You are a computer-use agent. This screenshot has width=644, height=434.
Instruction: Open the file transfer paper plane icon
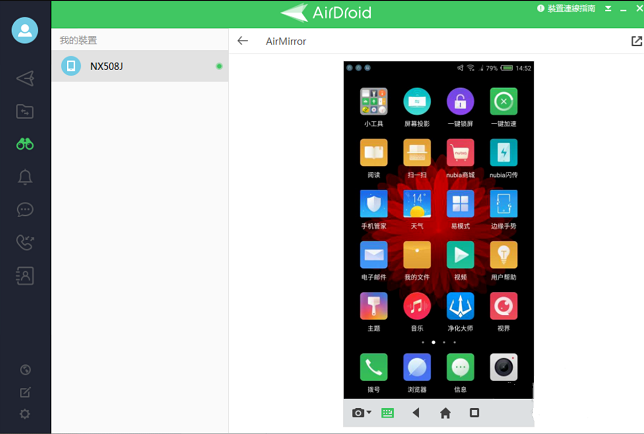[x=25, y=79]
